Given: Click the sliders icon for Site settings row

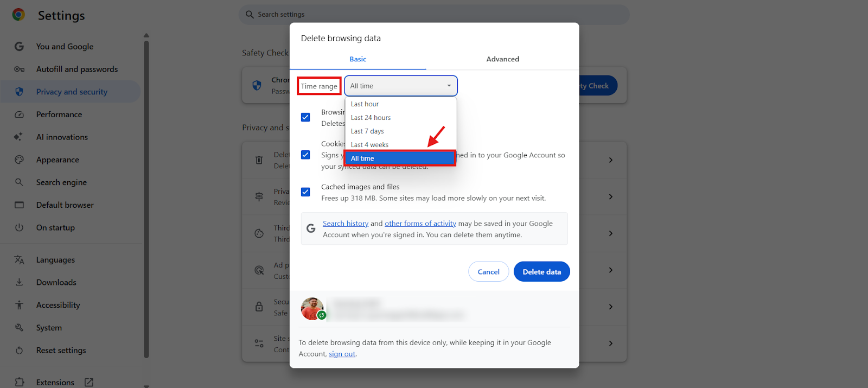Looking at the screenshot, I should (x=259, y=344).
